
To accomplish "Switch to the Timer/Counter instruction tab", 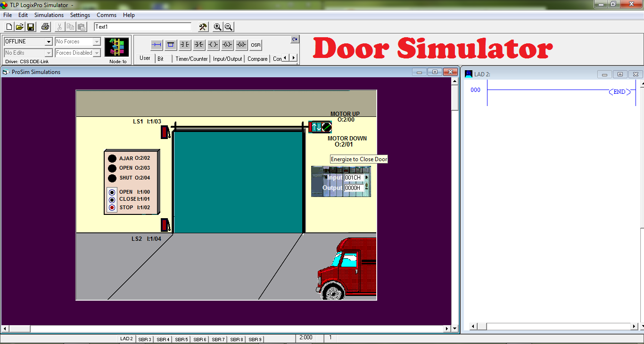I will [x=191, y=58].
